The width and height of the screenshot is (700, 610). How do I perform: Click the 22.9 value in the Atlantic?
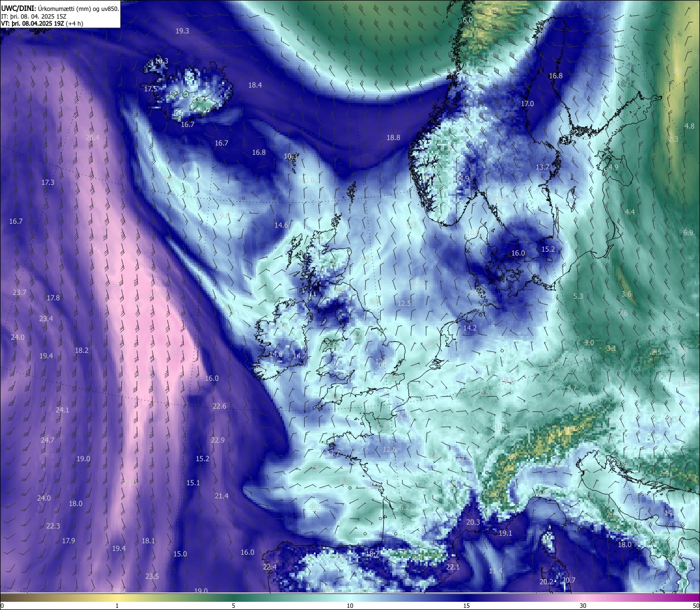[218, 440]
